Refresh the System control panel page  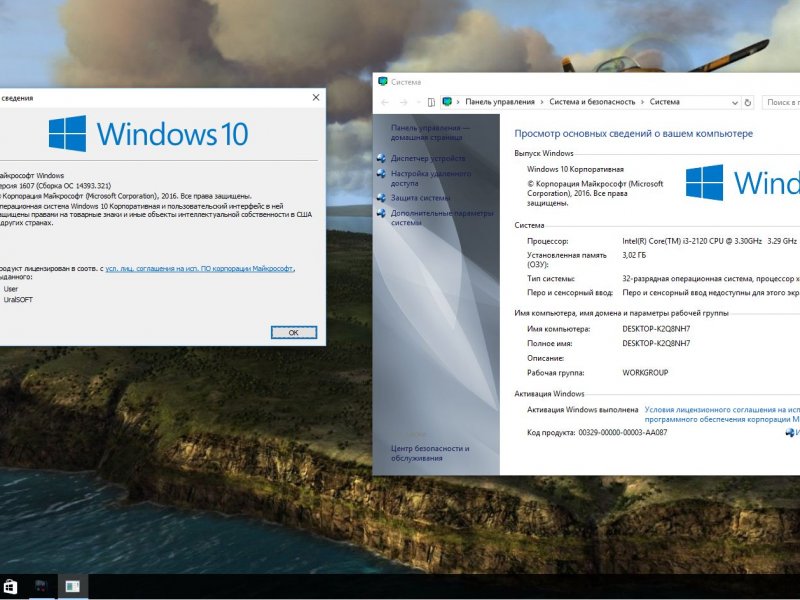pos(747,103)
